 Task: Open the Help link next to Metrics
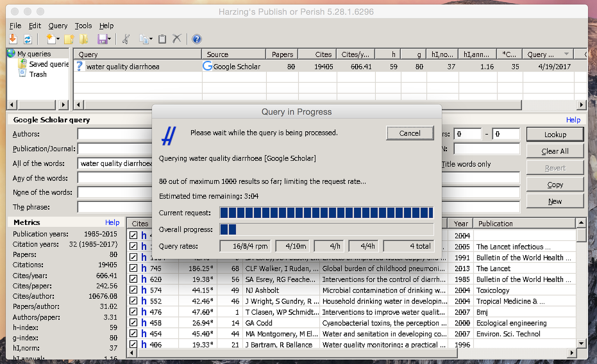(112, 222)
